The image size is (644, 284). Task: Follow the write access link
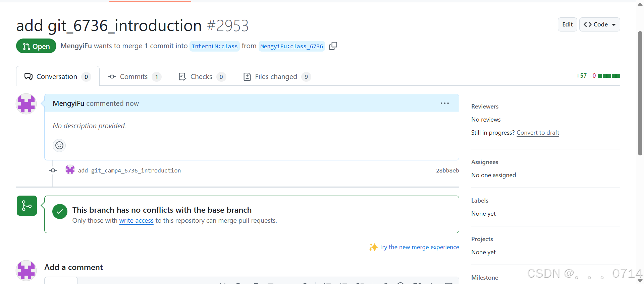pyautogui.click(x=137, y=220)
